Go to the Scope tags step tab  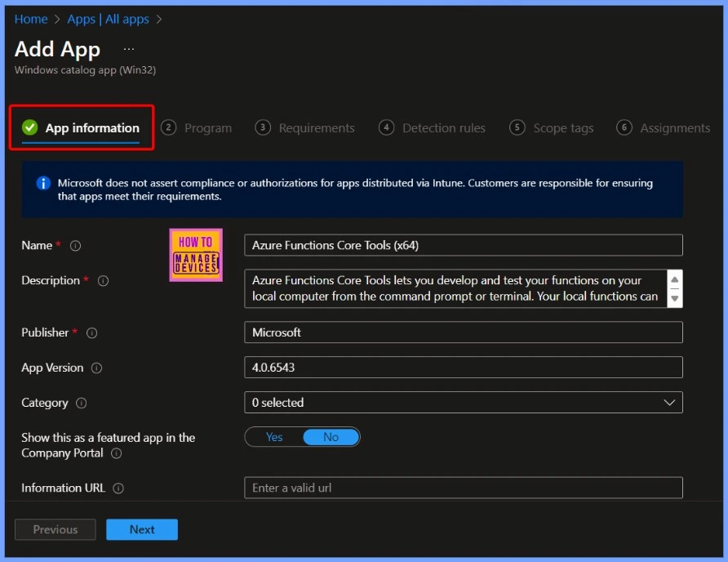552,127
